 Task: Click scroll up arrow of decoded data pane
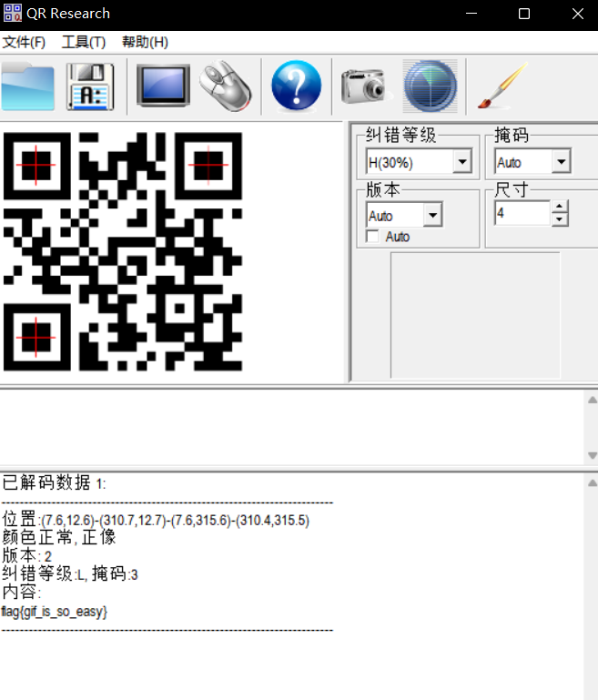click(x=593, y=483)
